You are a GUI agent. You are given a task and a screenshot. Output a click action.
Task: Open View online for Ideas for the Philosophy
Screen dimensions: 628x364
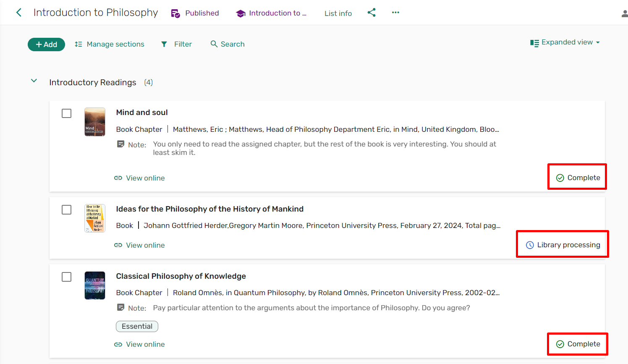[x=145, y=245]
